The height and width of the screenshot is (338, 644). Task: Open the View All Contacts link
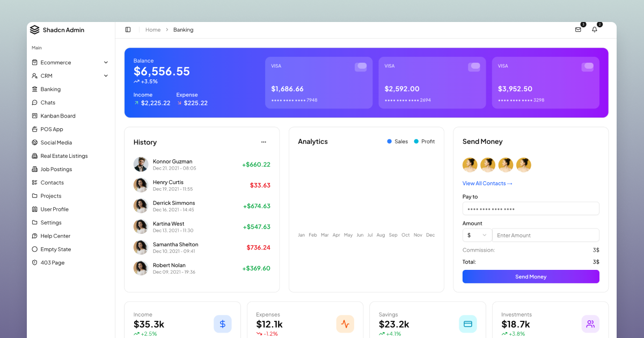pos(487,183)
